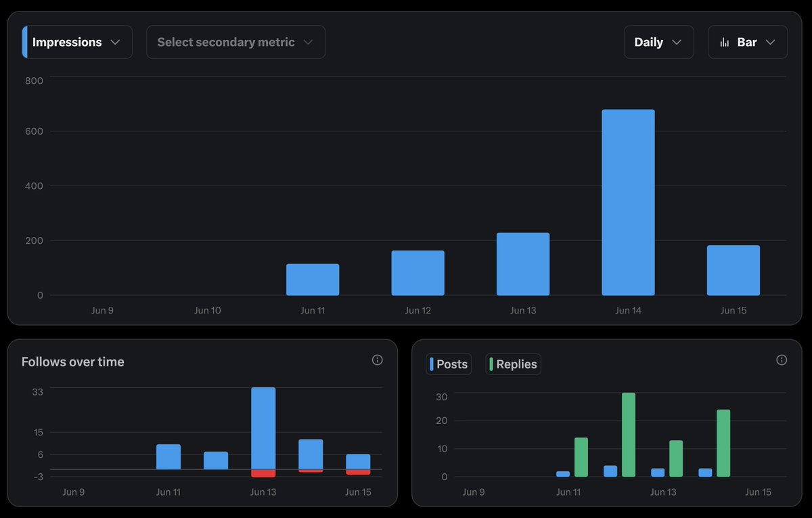
Task: Click the 33 value on follows axis
Action: 37,392
